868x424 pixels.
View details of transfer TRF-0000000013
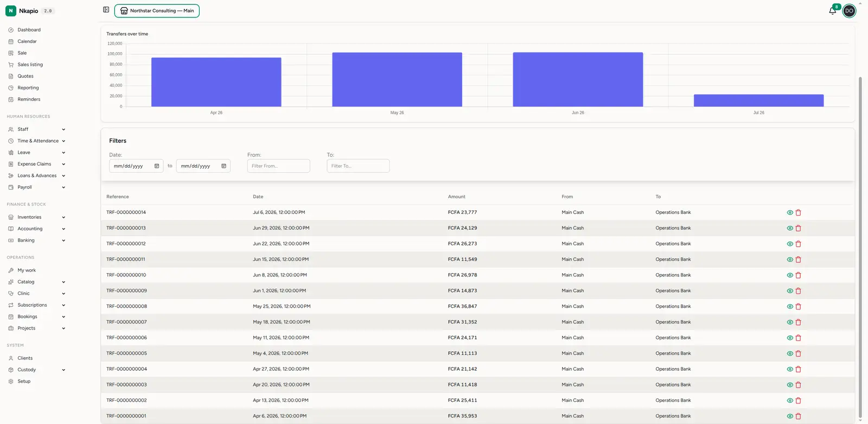pos(790,229)
